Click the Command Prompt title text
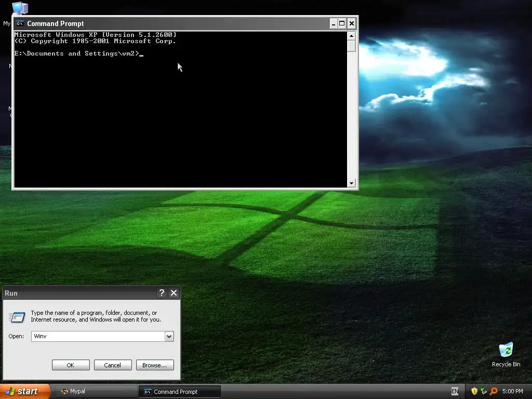Viewport: 532px width, 399px height. coord(55,23)
